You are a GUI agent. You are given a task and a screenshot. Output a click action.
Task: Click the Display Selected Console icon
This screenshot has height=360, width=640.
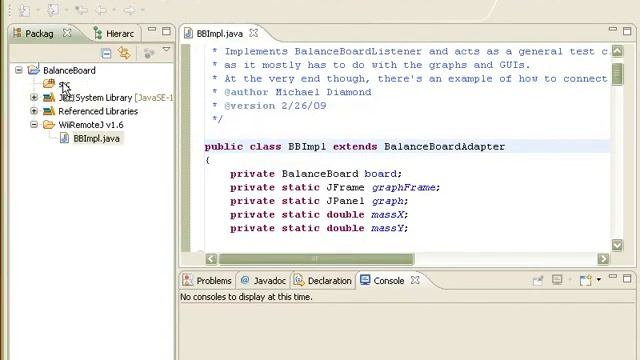(557, 280)
